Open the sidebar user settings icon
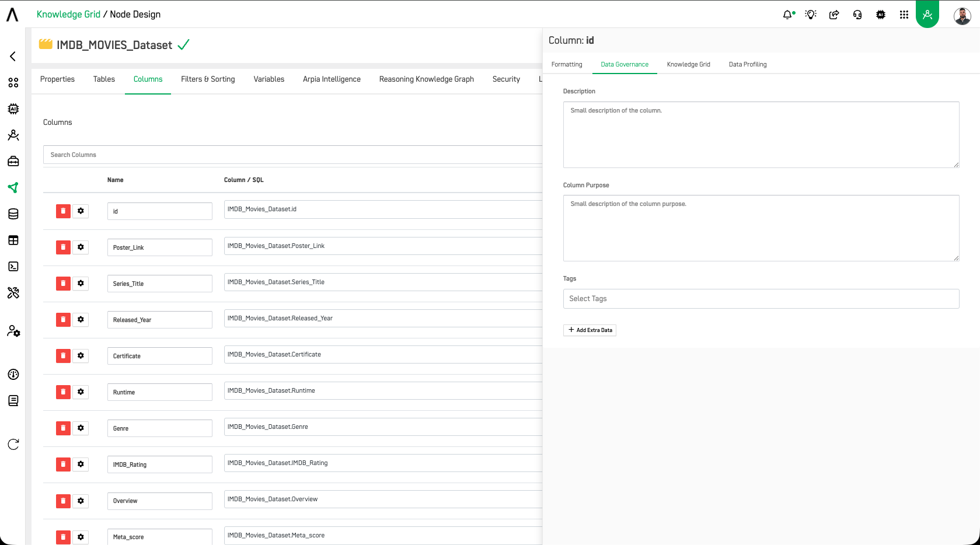The width and height of the screenshot is (980, 545). (13, 331)
